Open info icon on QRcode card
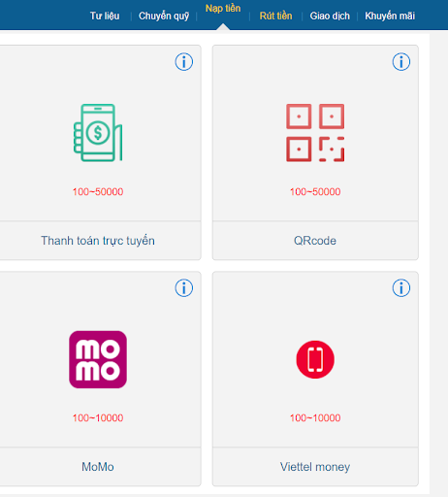This screenshot has height=497, width=448. coord(401,62)
